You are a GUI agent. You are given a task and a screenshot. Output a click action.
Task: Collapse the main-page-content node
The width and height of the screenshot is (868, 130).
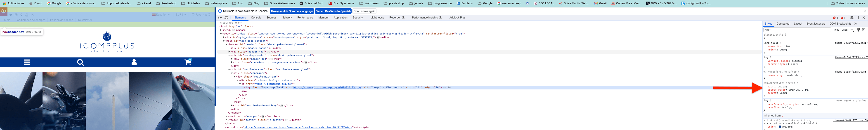pyautogui.click(x=224, y=41)
